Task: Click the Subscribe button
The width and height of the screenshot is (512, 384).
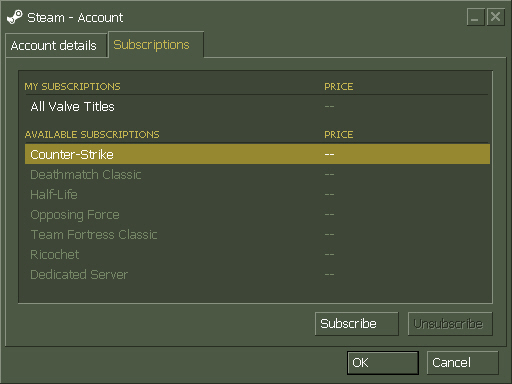Action: (x=357, y=324)
